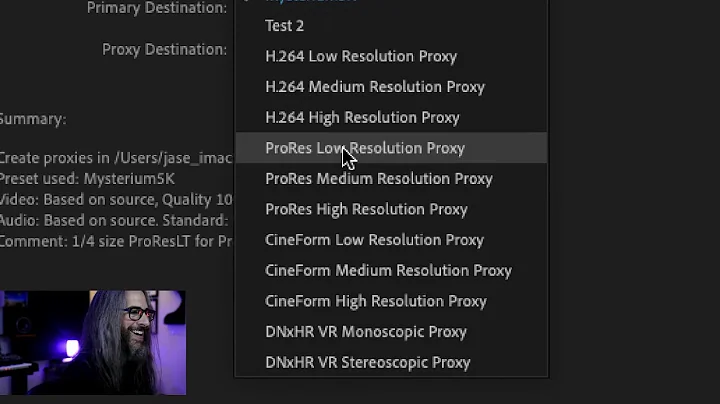Choose DNxHR VR Stereoscopic Proxy
This screenshot has width=720, height=404.
tap(391, 362)
